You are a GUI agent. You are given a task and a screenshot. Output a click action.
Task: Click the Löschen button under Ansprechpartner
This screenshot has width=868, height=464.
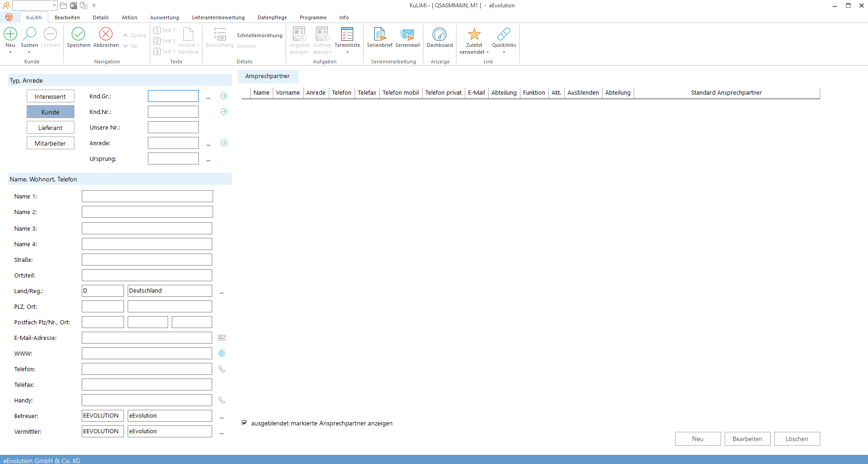coord(797,439)
